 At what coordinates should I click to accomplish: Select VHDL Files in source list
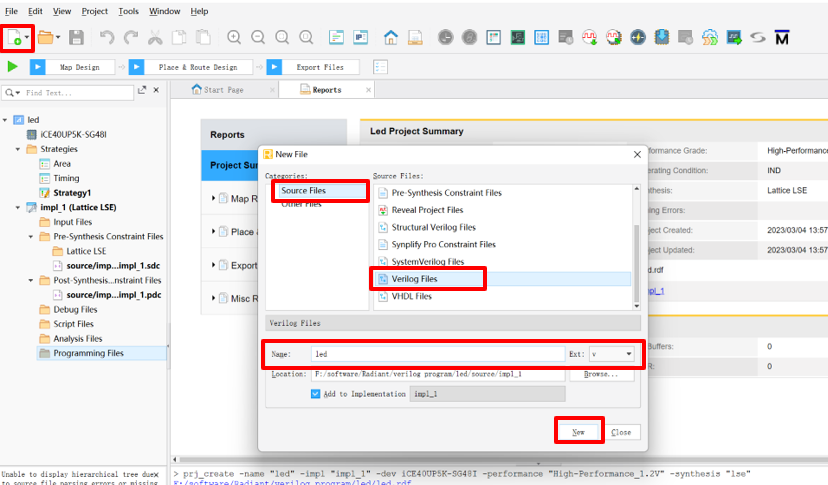411,296
